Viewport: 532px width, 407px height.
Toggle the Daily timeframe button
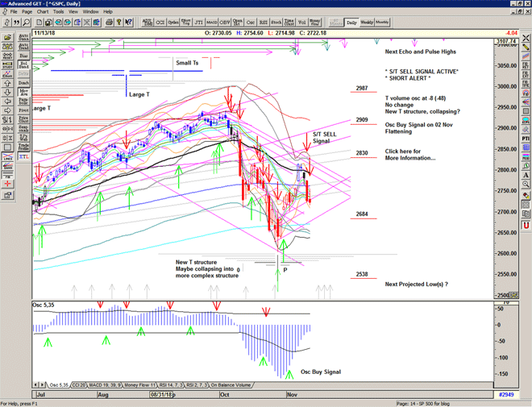tap(351, 23)
